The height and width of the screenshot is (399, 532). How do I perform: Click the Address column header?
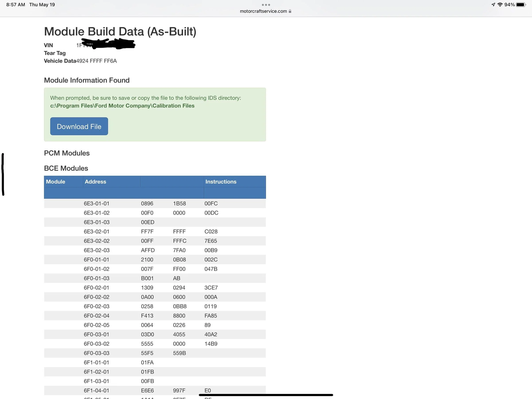95,182
